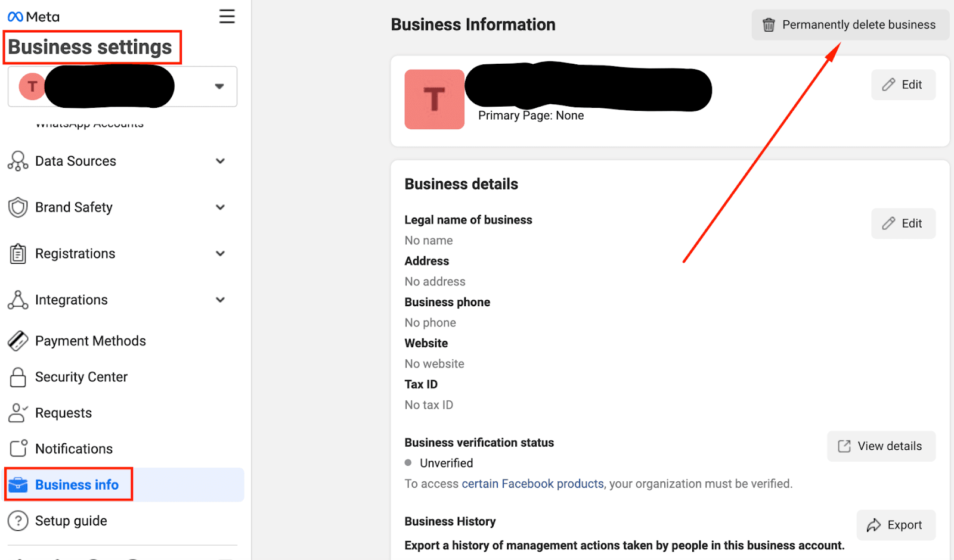Open the certain Facebook products link
The height and width of the screenshot is (560, 954).
(532, 484)
